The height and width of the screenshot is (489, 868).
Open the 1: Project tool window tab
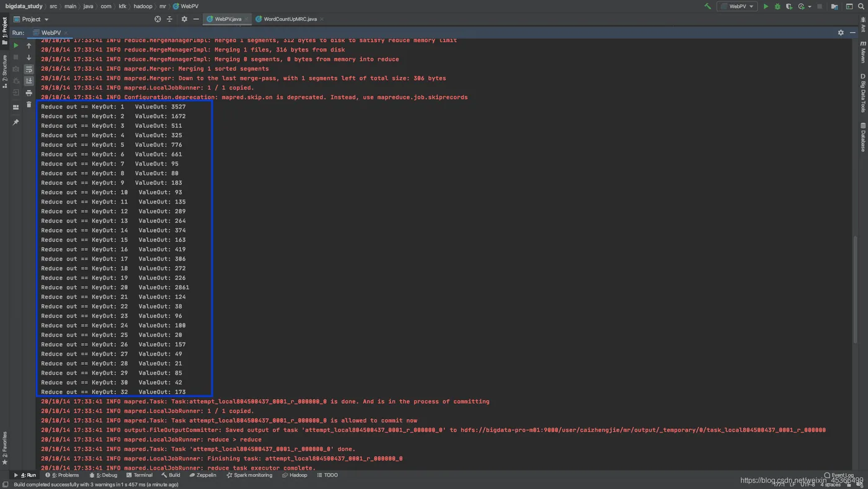pos(5,31)
